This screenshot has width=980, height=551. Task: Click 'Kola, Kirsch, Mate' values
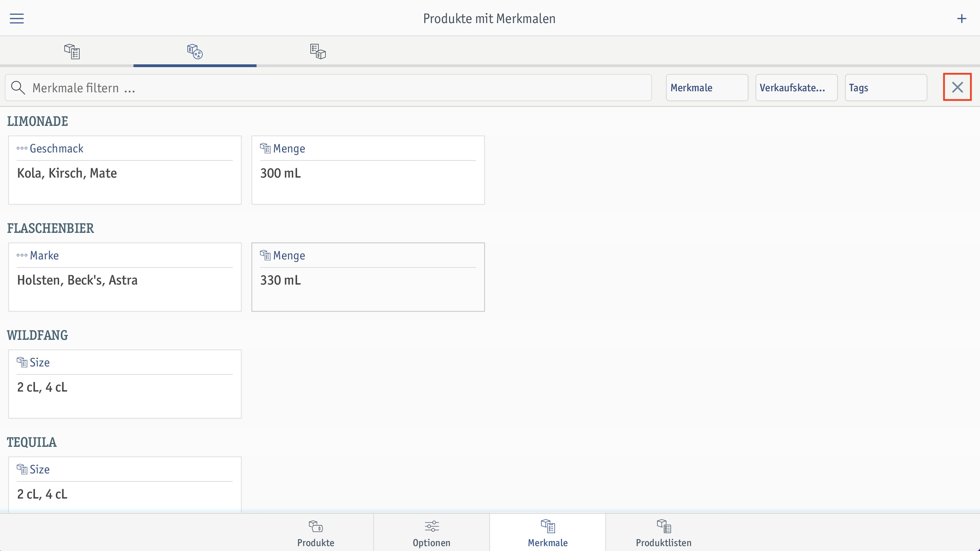(67, 173)
